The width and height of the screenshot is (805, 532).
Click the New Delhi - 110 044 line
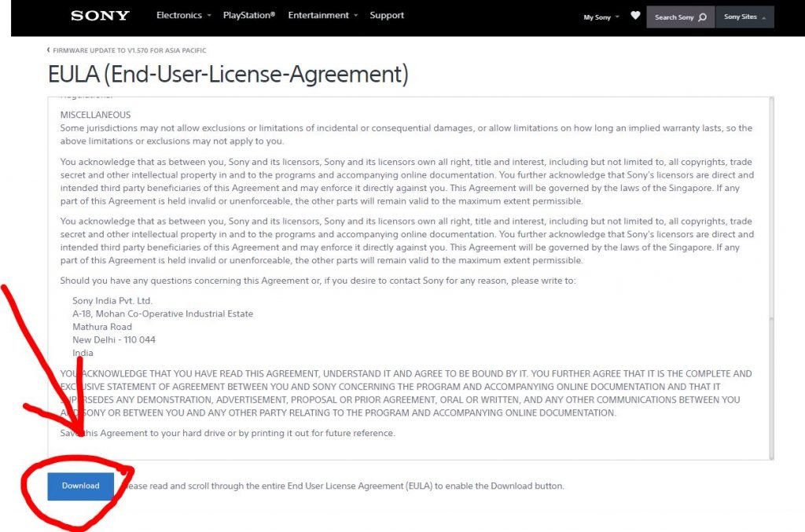[x=114, y=339]
